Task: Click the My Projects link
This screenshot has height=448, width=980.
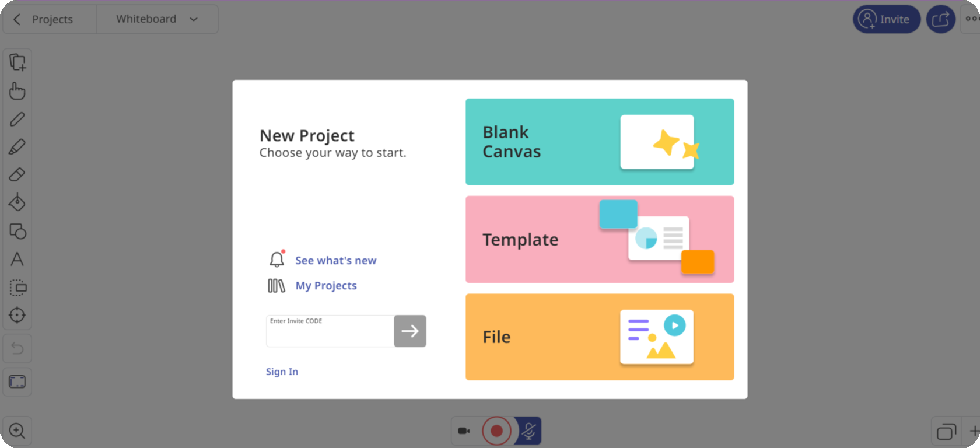Action: tap(325, 286)
